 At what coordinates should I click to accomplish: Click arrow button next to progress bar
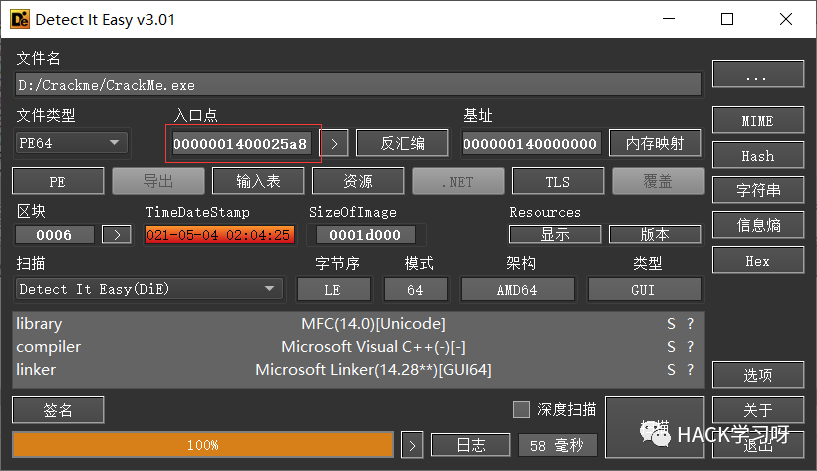(x=412, y=445)
